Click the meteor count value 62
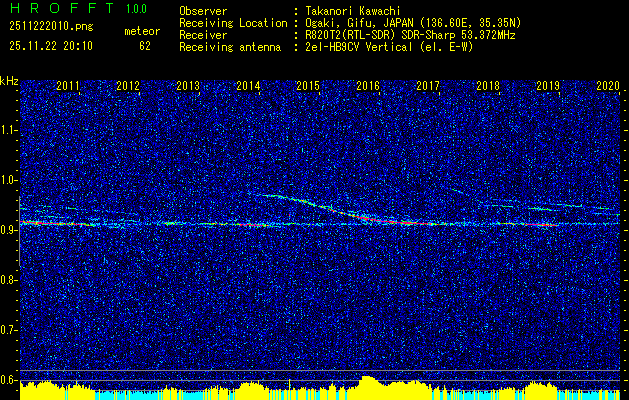Viewport: 629px width, 400px height. [x=145, y=46]
